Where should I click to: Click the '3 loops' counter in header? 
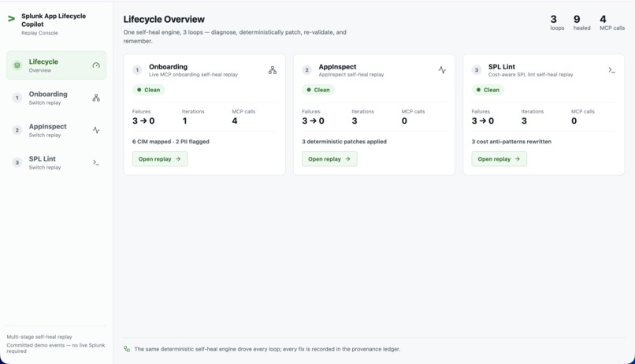tap(557, 22)
